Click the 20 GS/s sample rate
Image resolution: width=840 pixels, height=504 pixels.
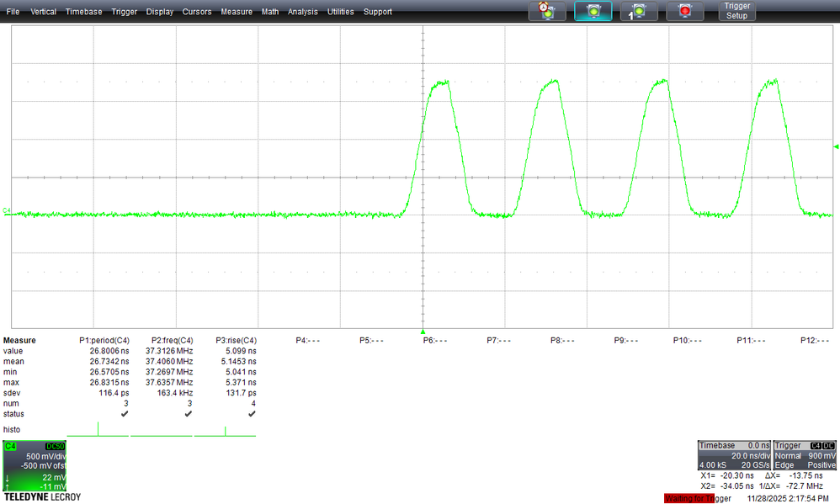[755, 465]
